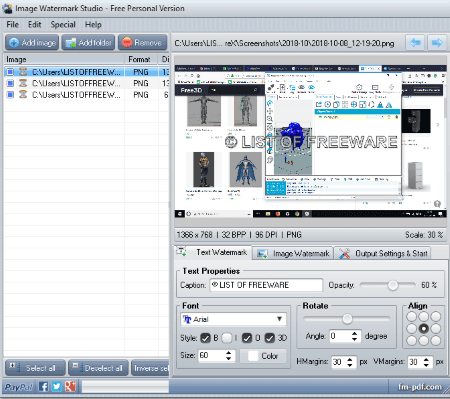Go to previous image with left arrow
Screen dimensions: 450x399
point(415,42)
